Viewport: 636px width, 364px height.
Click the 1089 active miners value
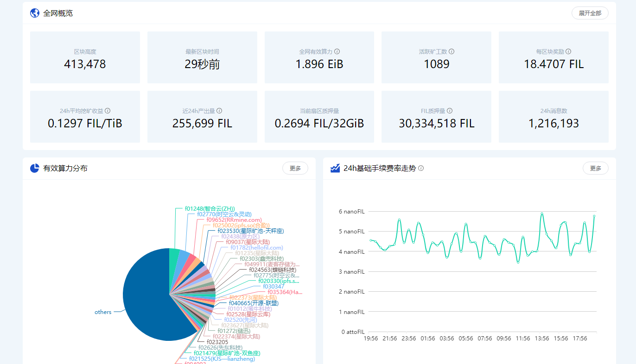[437, 64]
